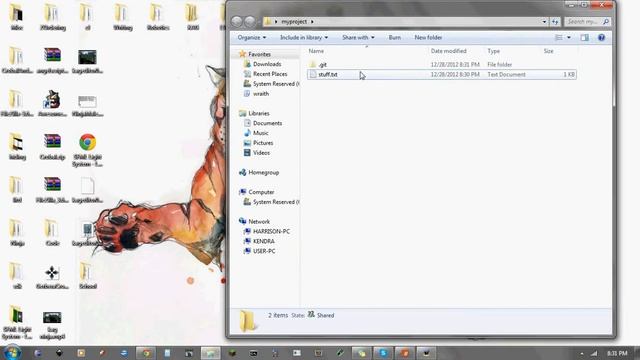Viewport: 640px width, 360px height.
Task: Sort by the Size column
Action: (x=549, y=51)
